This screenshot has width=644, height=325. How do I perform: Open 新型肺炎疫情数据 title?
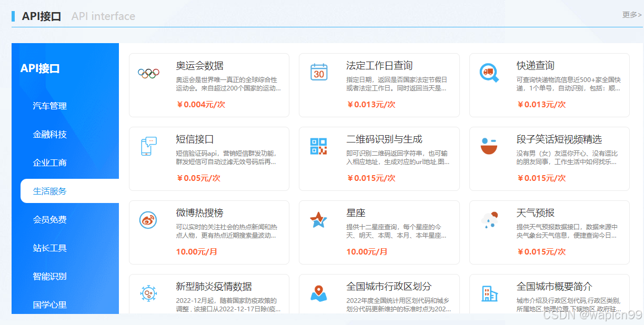coord(214,287)
